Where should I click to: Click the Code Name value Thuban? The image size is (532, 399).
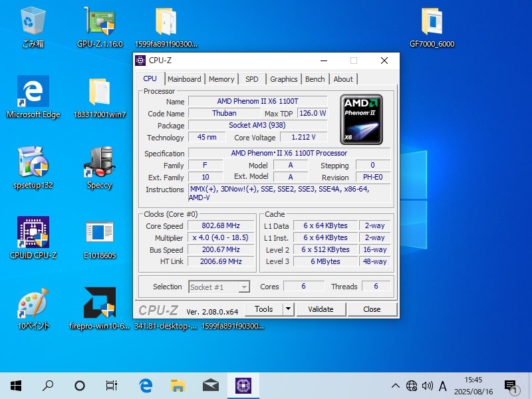(x=224, y=113)
